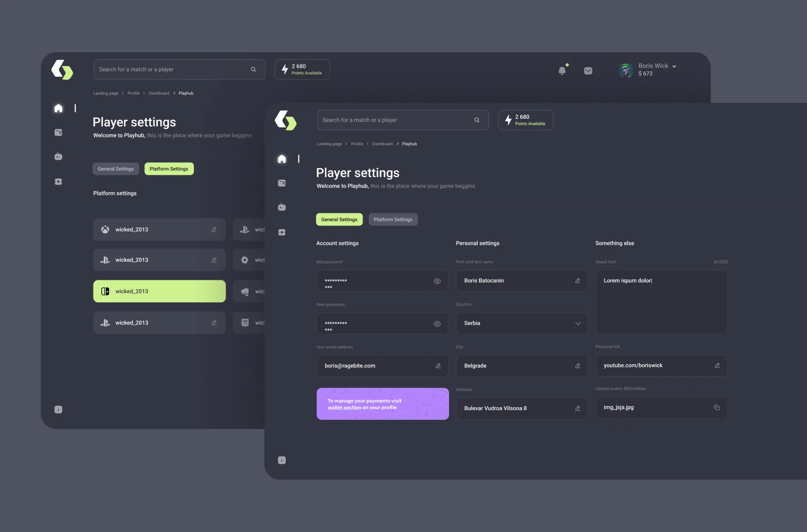Open Home in front window sidebar
Viewport: 807px width, 532px height.
282,159
